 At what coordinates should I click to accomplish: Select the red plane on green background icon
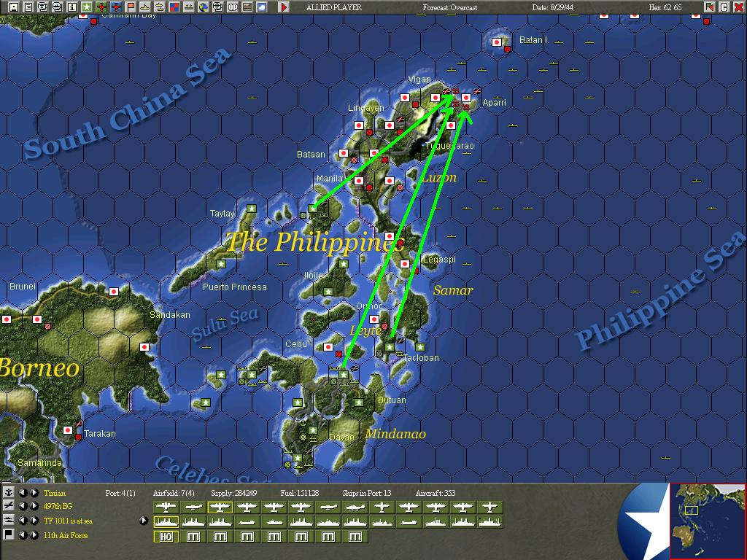click(101, 7)
